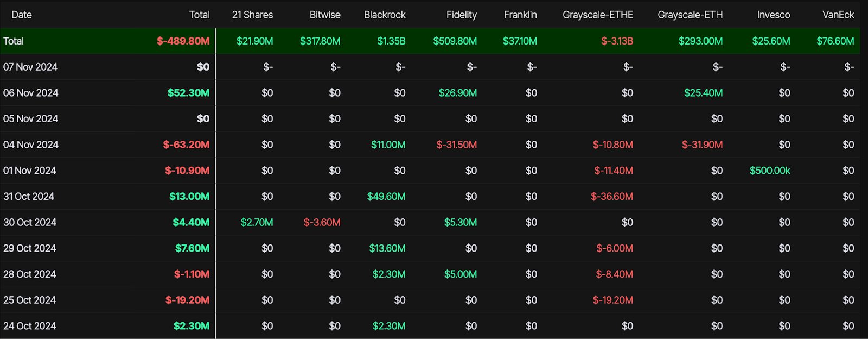Screen dimensions: 868x339
Task: Select the 01 Nov 2024 date
Action: pyautogui.click(x=29, y=171)
